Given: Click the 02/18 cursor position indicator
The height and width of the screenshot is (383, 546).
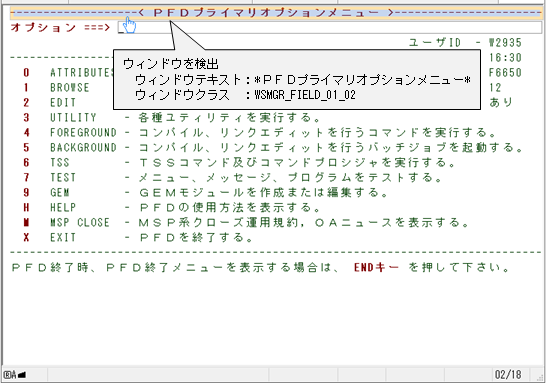Looking at the screenshot, I should click(508, 375).
